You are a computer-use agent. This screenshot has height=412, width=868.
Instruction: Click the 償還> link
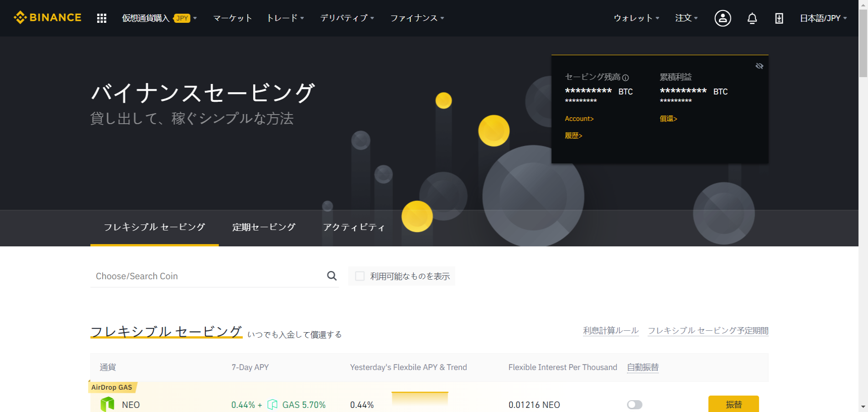click(668, 119)
